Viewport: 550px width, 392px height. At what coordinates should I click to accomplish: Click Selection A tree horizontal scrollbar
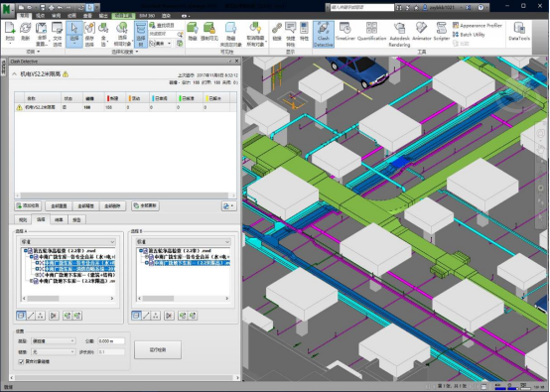[x=69, y=299]
